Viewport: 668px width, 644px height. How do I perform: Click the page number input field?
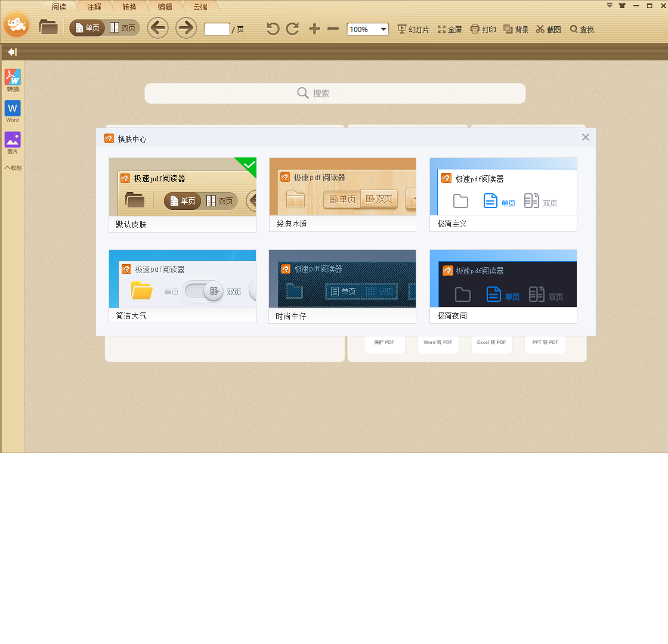coord(217,29)
